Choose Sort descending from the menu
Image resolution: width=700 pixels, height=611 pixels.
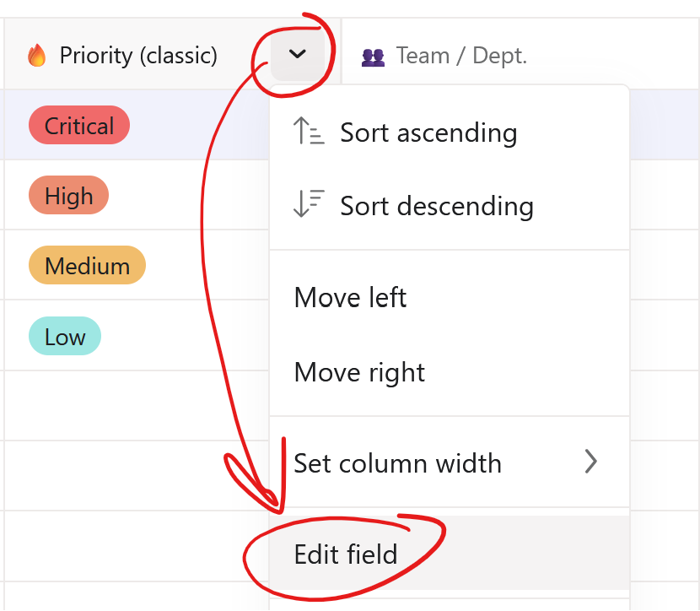point(436,206)
